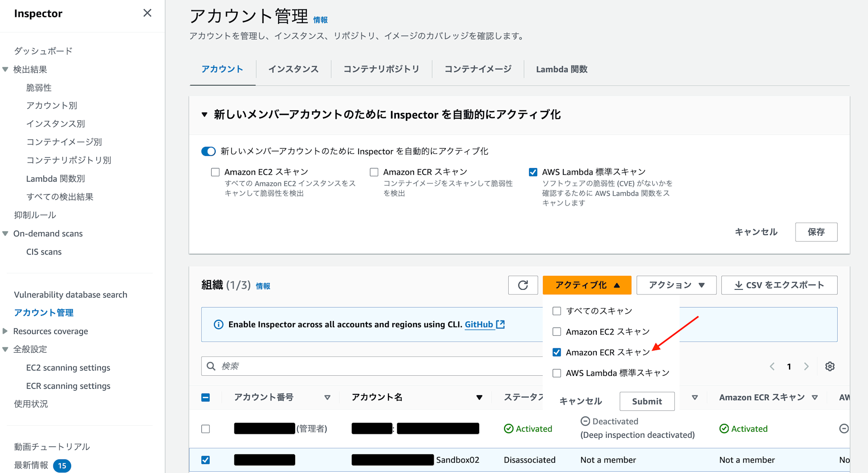Collapse the 検出結果 sidebar section

click(5, 69)
